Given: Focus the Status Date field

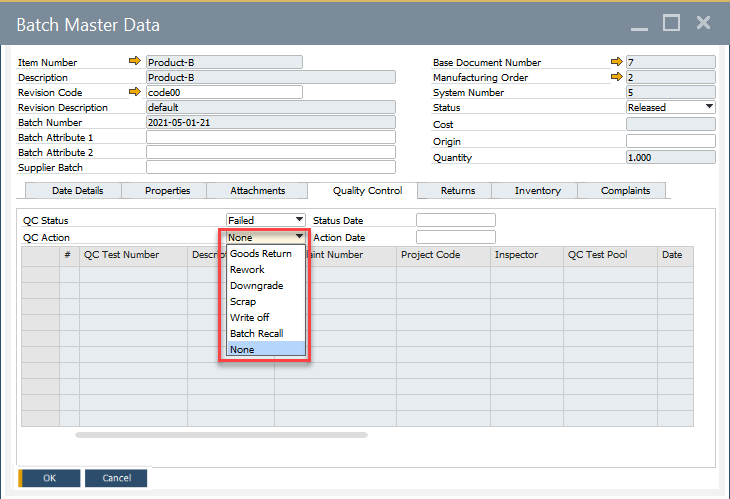Looking at the screenshot, I should [x=455, y=220].
